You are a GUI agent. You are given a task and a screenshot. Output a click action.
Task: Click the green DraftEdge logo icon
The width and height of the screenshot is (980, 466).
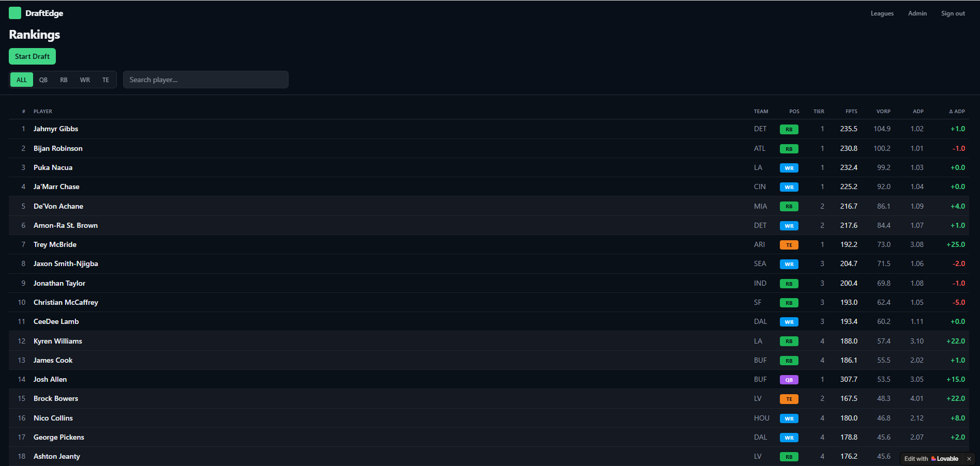(15, 13)
